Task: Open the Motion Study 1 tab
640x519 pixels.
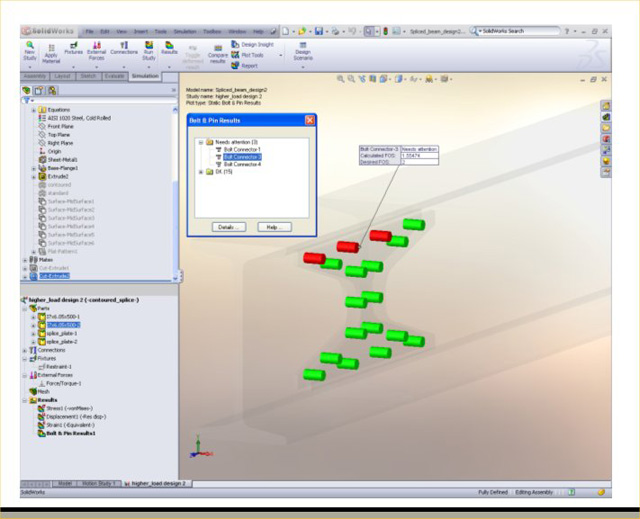Action: [x=101, y=483]
